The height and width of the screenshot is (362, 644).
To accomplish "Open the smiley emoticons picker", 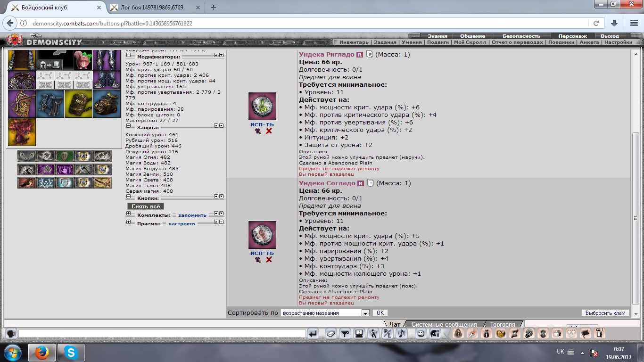I will pos(421,334).
